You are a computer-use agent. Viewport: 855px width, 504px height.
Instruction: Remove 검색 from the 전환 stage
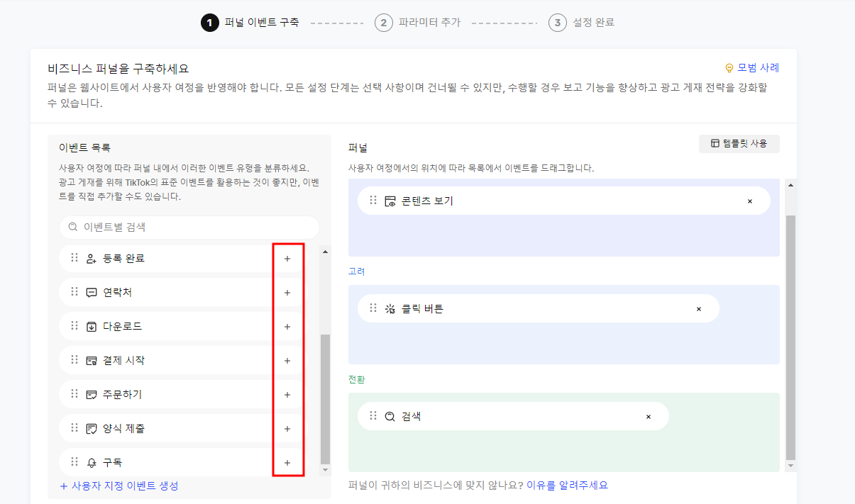[x=648, y=416]
